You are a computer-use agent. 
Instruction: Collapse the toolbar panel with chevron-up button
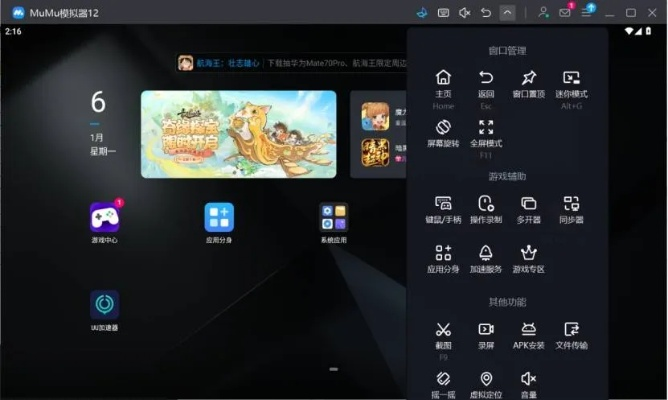pos(508,13)
